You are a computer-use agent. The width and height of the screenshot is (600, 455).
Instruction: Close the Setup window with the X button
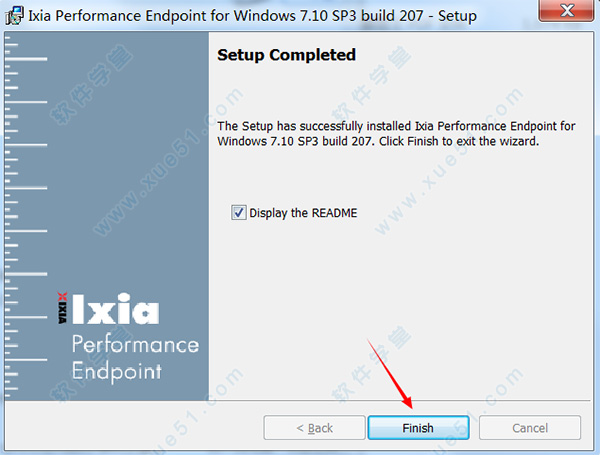click(567, 10)
